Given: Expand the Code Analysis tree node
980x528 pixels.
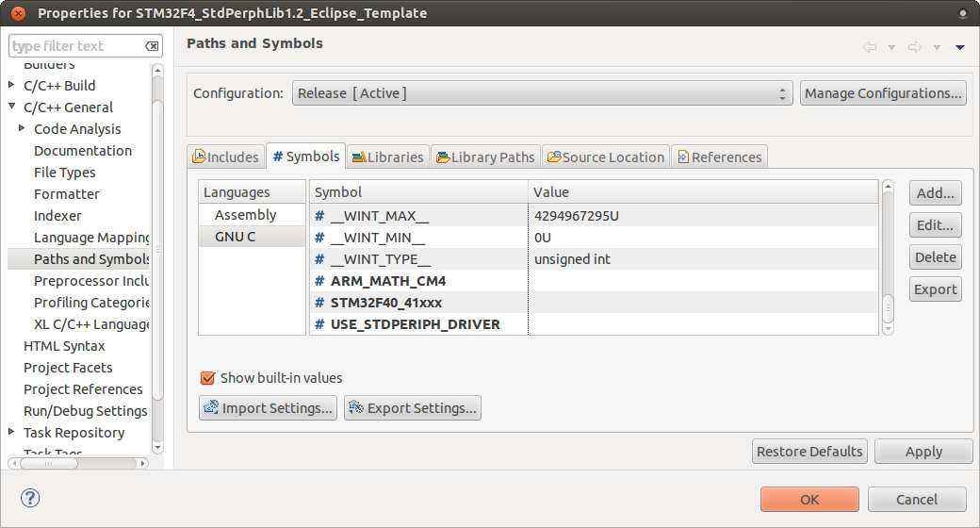Looking at the screenshot, I should click(x=22, y=127).
